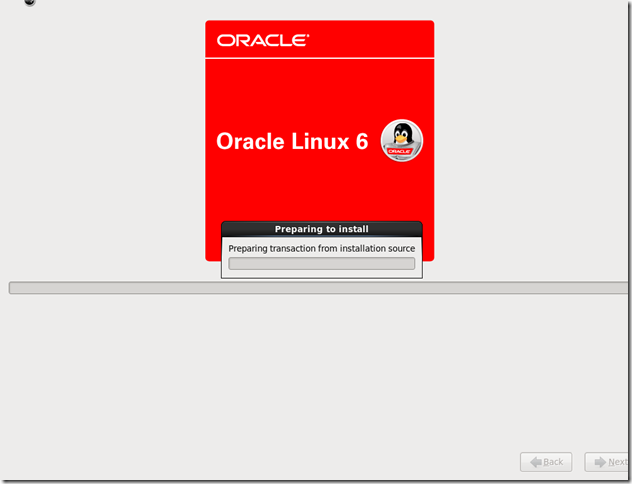632x484 pixels.
Task: Click the 'Oracle Linux 6' heading
Action: point(292,141)
